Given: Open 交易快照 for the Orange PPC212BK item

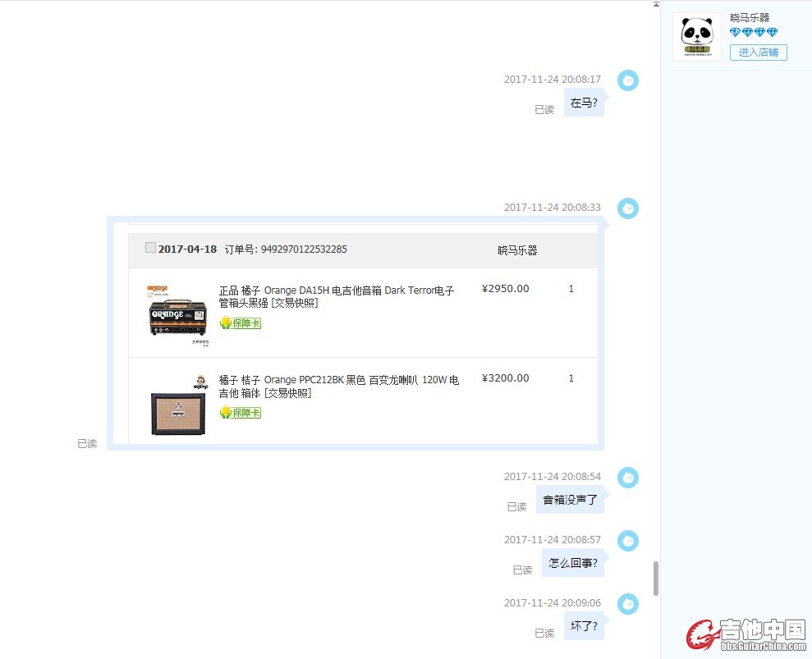Looking at the screenshot, I should [x=287, y=393].
